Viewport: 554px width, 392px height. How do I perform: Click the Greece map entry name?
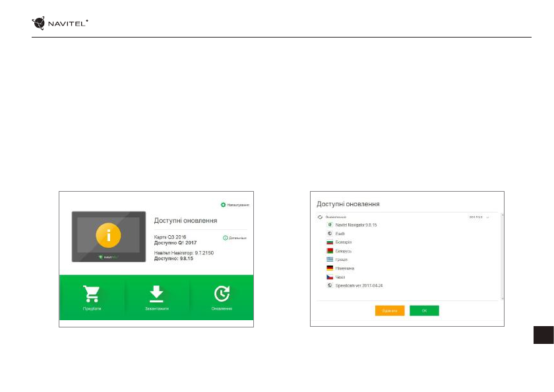[342, 260]
